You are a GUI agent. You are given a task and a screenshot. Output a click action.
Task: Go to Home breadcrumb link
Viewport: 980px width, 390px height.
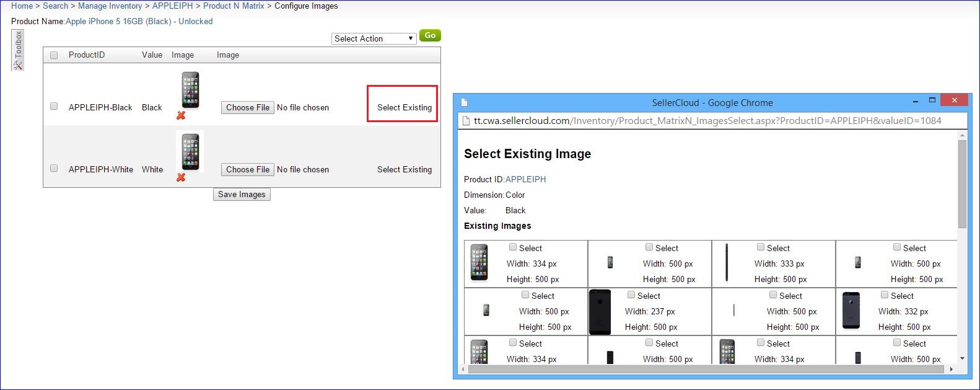point(22,6)
